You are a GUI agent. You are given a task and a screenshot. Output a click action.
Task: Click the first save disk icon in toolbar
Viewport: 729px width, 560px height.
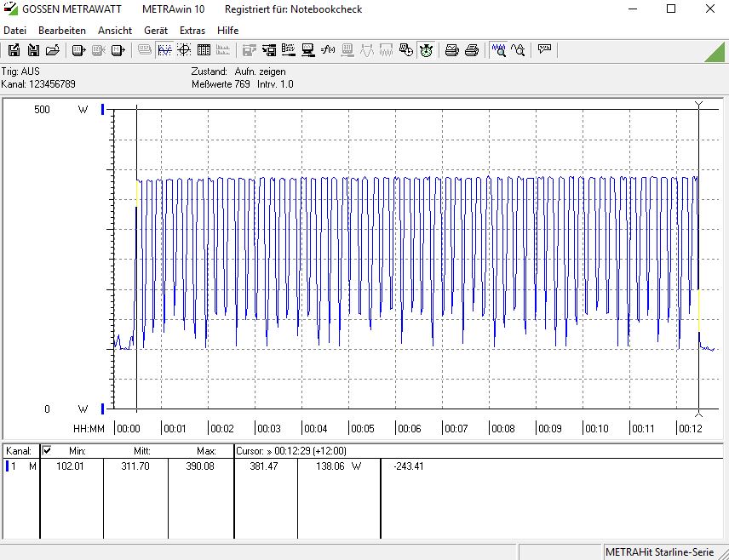[x=14, y=50]
